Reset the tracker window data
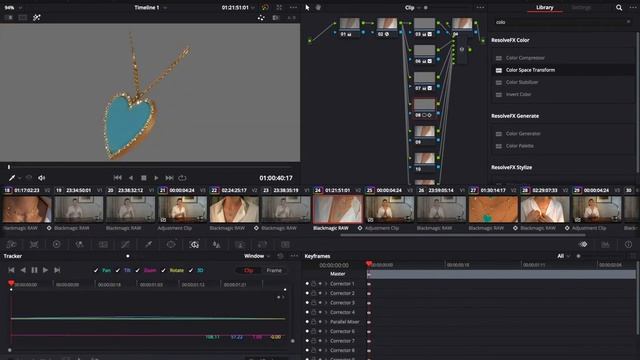The width and height of the screenshot is (640, 360). pyautogui.click(x=280, y=256)
